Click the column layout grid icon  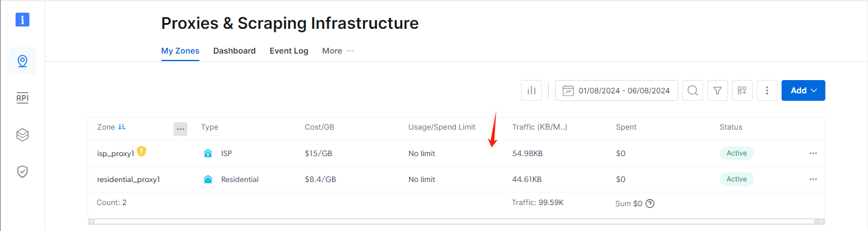[x=742, y=90]
